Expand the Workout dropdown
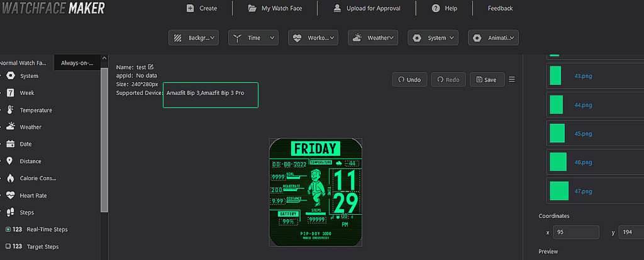 point(313,38)
